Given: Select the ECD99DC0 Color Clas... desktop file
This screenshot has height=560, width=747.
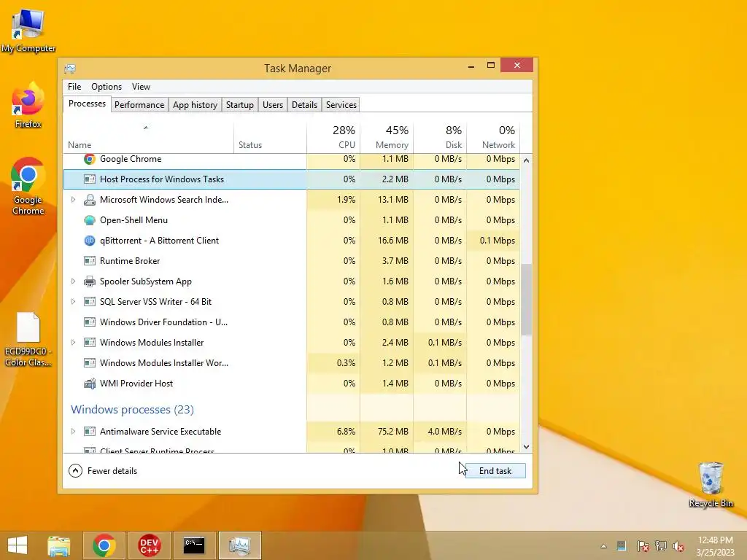Looking at the screenshot, I should pos(28,340).
